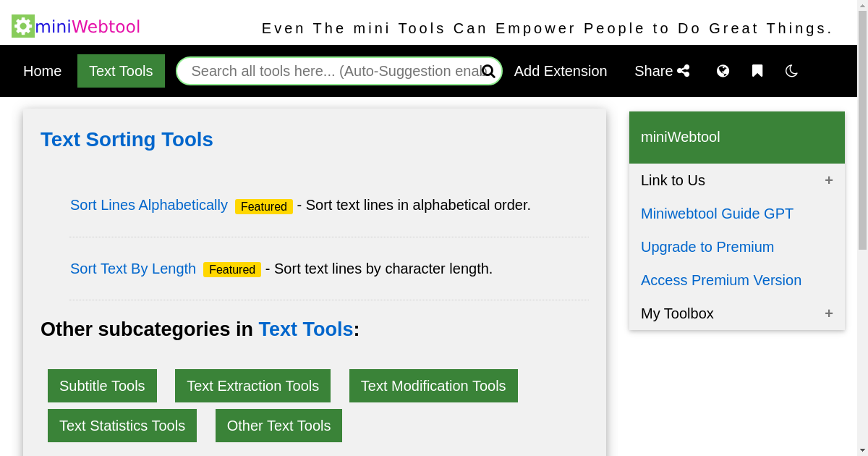Click the globe language icon
Viewport: 868px width, 456px height.
pyautogui.click(x=723, y=71)
